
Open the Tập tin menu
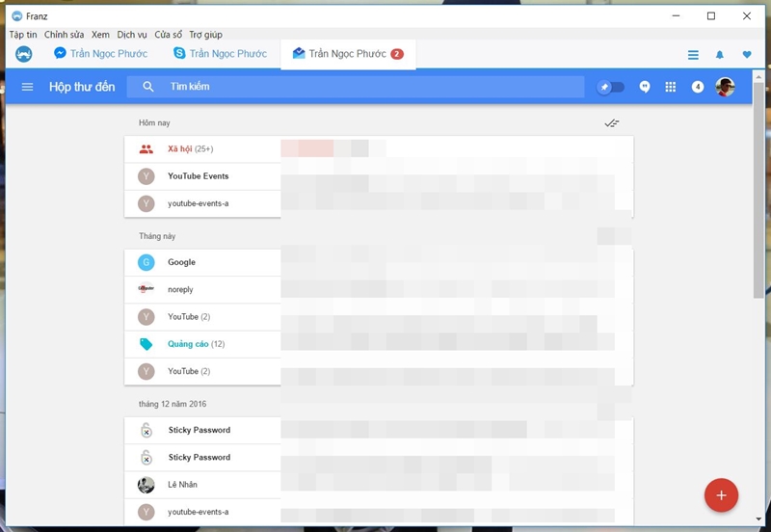click(x=23, y=35)
